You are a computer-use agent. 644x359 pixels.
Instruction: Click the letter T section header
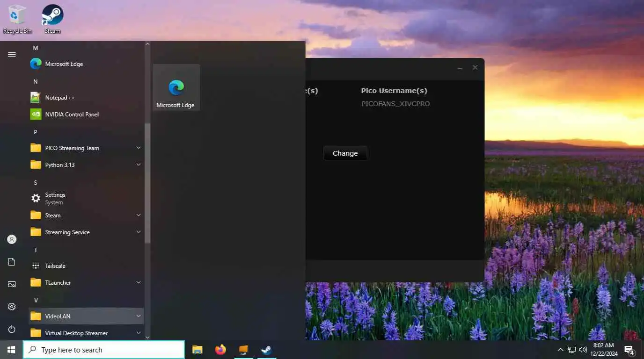36,250
